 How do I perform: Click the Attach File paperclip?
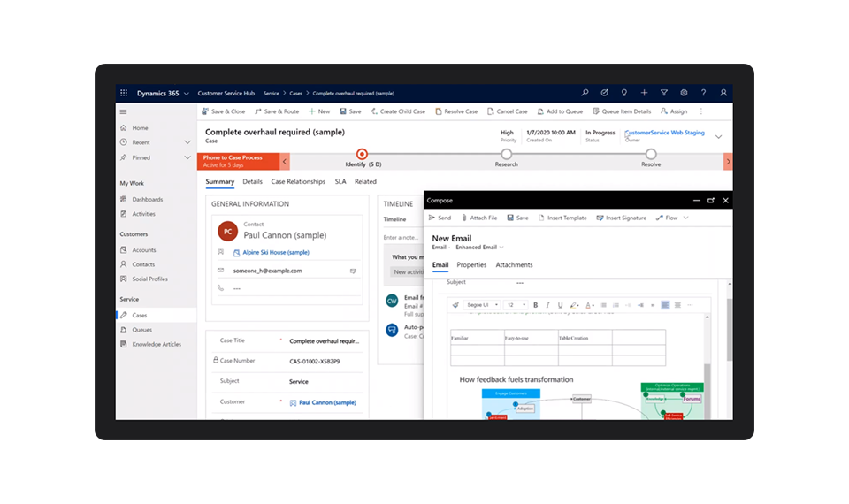point(479,218)
